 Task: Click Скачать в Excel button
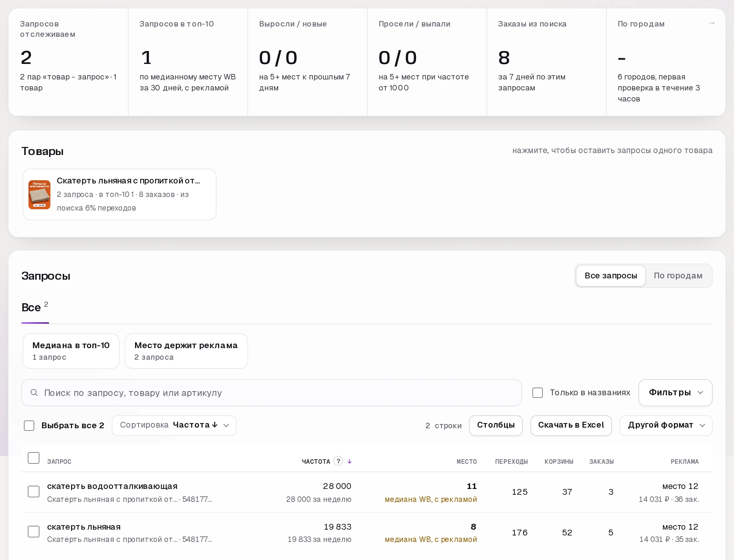click(x=571, y=425)
